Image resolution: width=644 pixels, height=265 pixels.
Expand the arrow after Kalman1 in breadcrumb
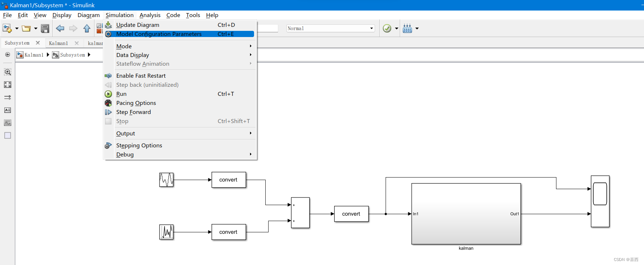point(48,55)
